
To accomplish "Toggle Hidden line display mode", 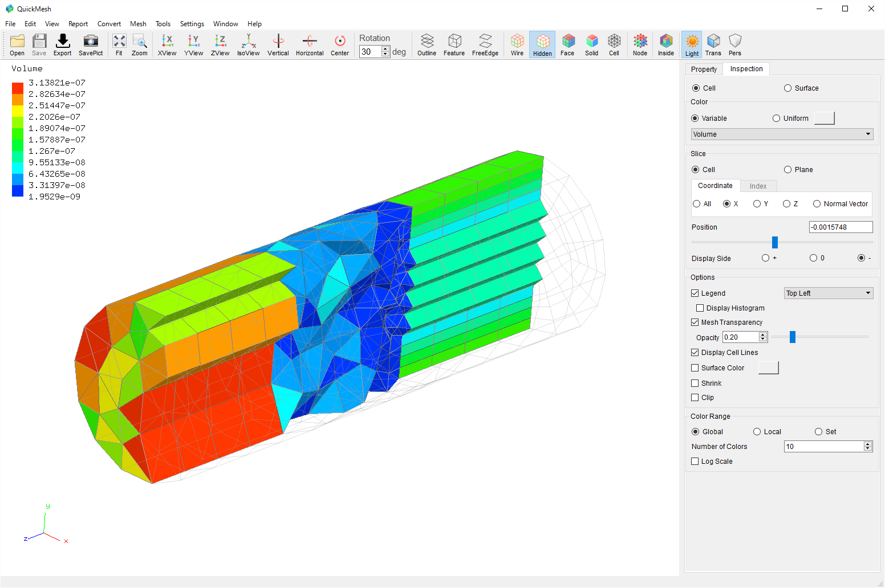I will tap(542, 44).
